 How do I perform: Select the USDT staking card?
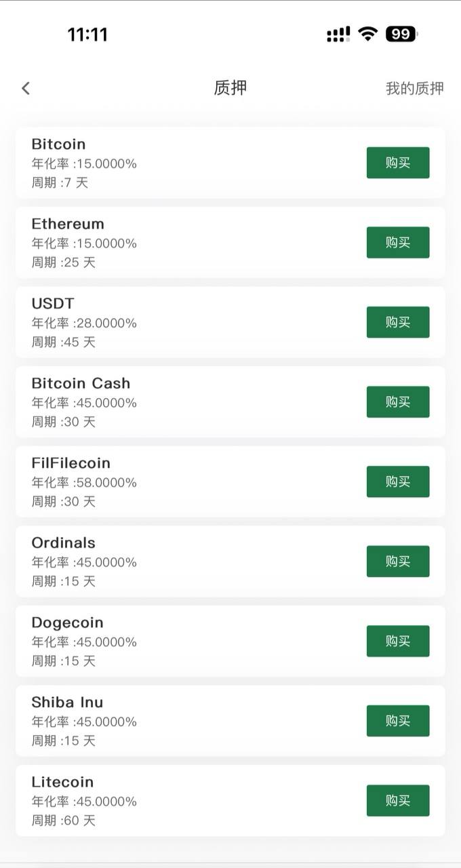tap(169, 322)
